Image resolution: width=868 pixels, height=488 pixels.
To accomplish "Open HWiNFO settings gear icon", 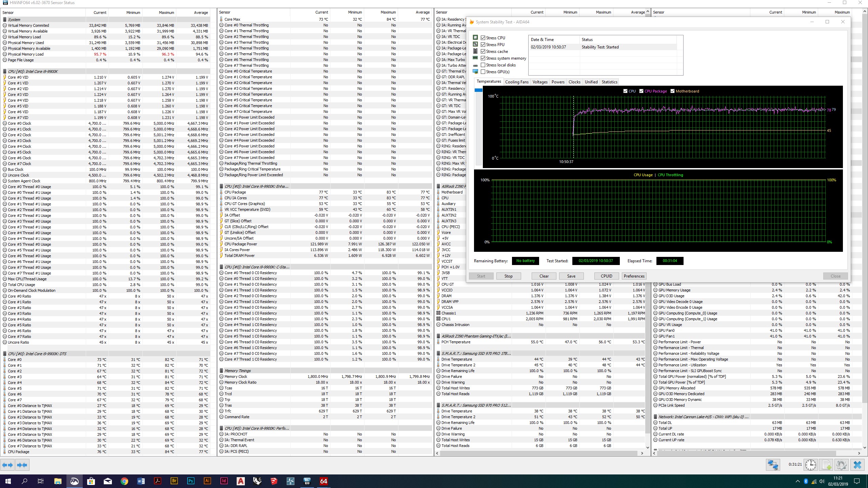I will coord(841,465).
